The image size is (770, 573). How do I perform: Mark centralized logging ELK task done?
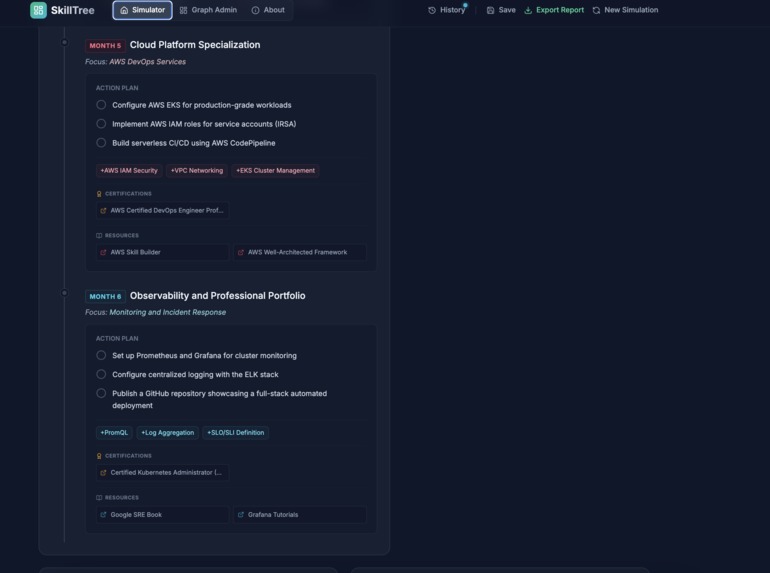pos(101,374)
